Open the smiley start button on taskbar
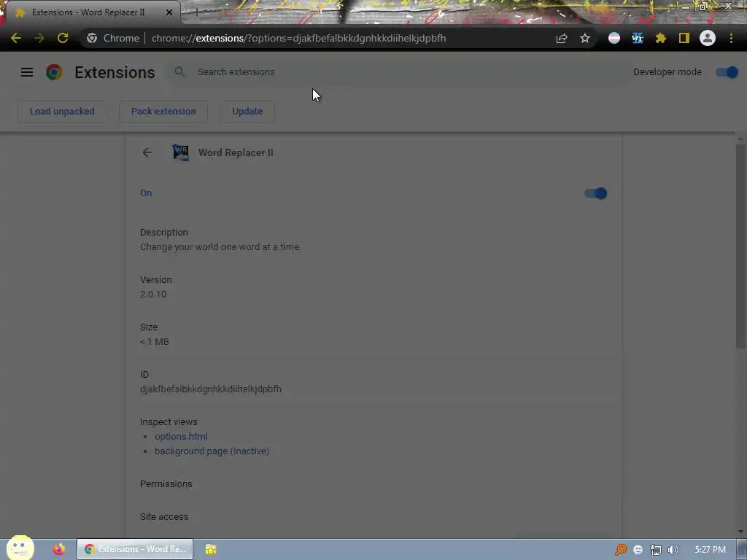747x560 pixels. click(x=20, y=548)
